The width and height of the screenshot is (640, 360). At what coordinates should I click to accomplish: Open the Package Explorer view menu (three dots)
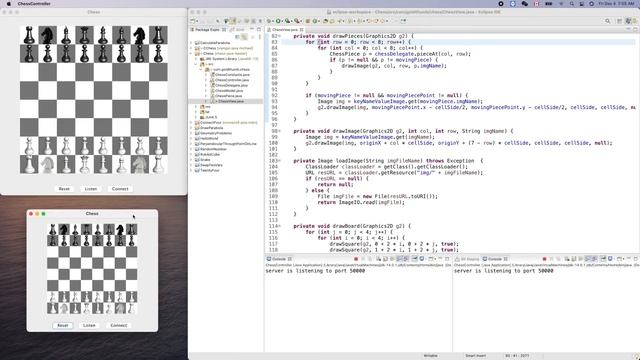[x=260, y=37]
